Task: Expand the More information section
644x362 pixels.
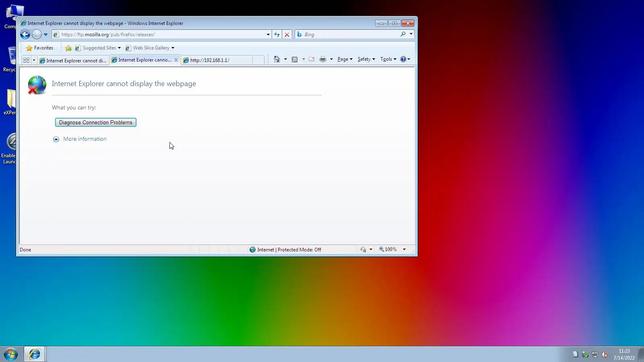Action: [80, 139]
